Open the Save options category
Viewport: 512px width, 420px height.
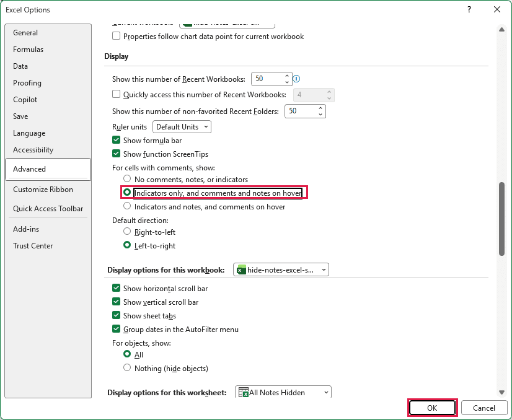tap(48, 116)
